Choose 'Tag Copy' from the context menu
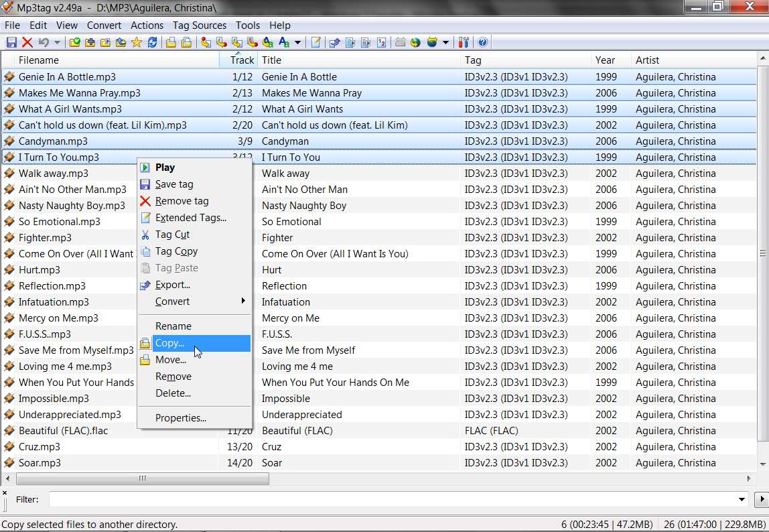This screenshot has height=532, width=769. click(x=195, y=251)
